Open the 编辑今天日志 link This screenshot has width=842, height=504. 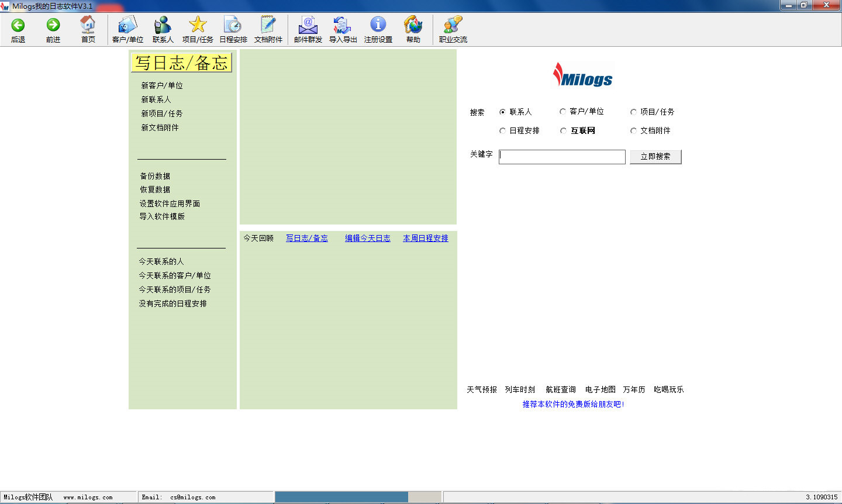click(x=367, y=238)
